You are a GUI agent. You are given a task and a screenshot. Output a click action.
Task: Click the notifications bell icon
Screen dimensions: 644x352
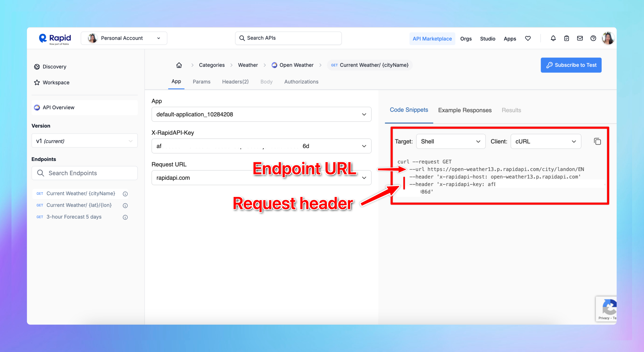553,38
